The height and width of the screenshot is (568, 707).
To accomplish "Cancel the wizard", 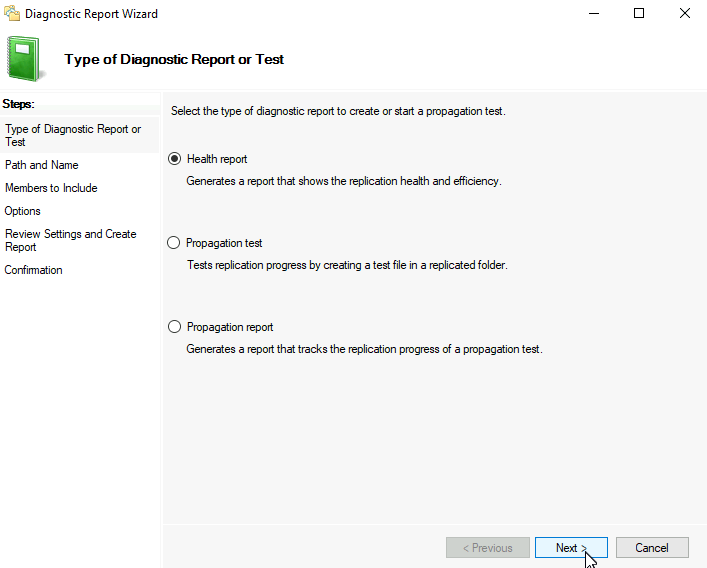I will pos(652,548).
